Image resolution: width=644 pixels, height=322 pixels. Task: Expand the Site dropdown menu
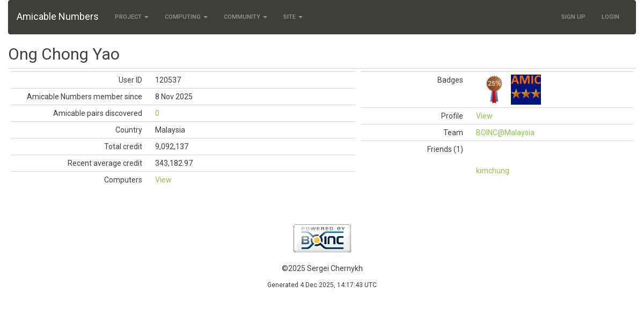pos(293,17)
